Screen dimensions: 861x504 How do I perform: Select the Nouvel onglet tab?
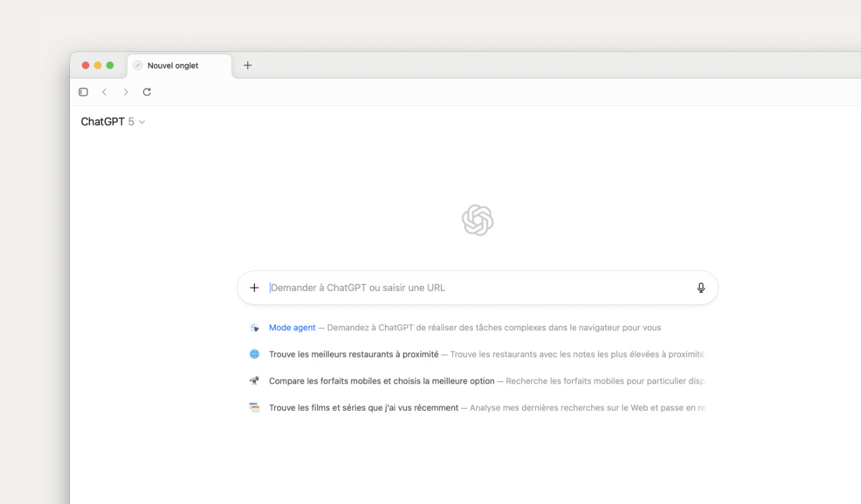pyautogui.click(x=180, y=65)
